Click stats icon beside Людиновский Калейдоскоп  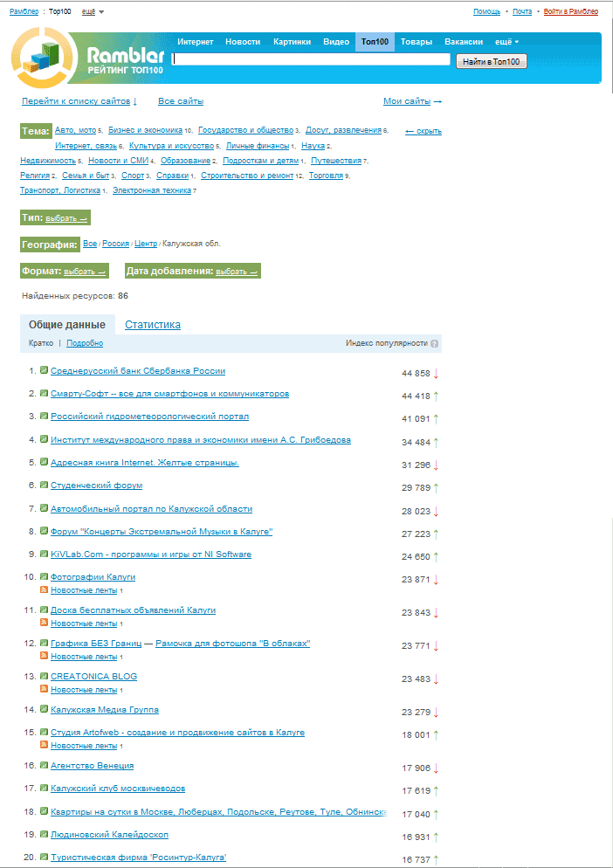pos(45,834)
